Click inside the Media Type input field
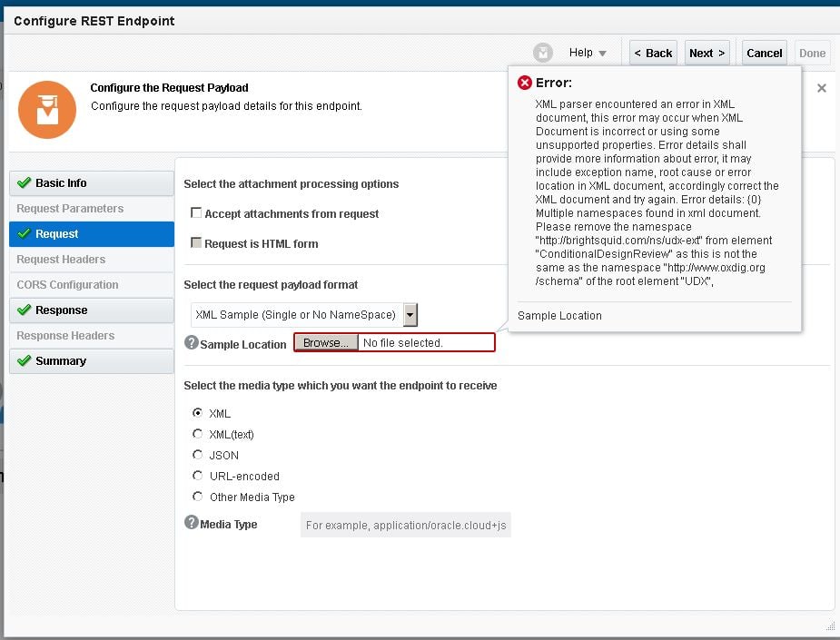 [407, 524]
